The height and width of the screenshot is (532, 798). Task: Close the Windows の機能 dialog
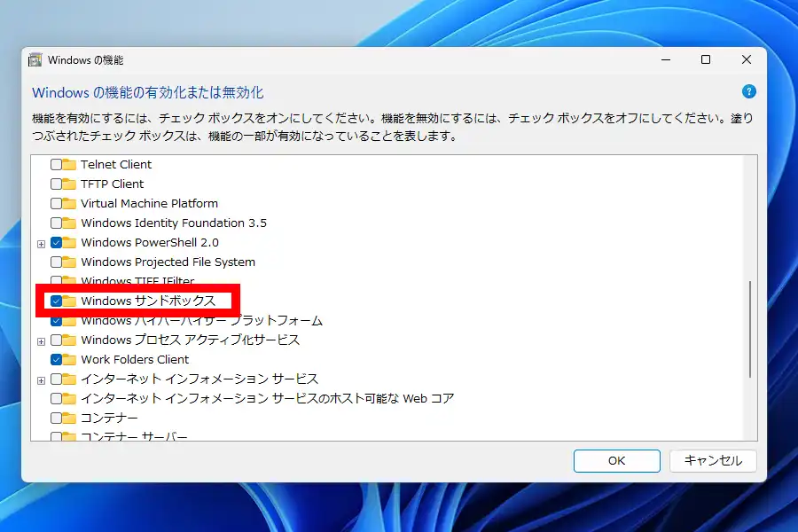click(746, 59)
